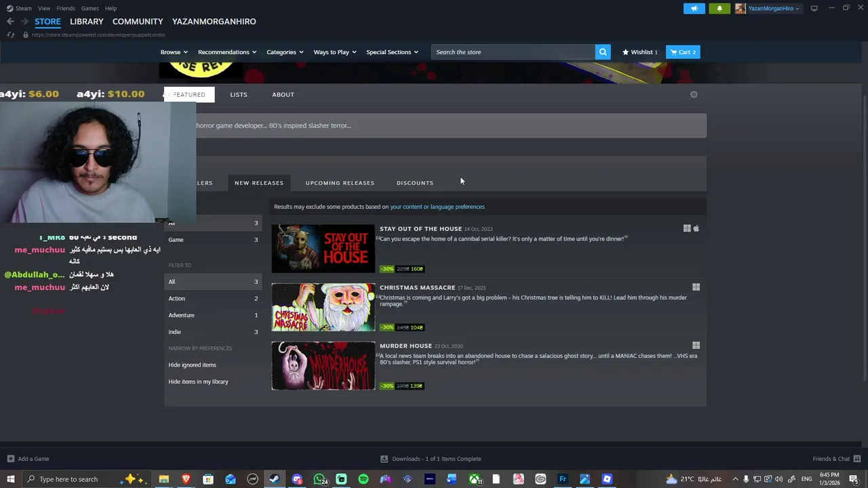The height and width of the screenshot is (488, 868).
Task: Open the View menu
Action: click(44, 8)
